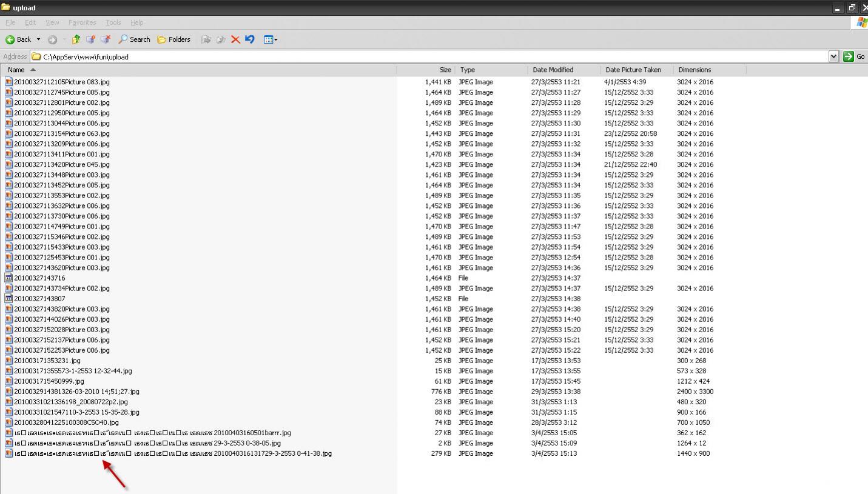
Task: Click the Back navigation button
Action: [18, 39]
